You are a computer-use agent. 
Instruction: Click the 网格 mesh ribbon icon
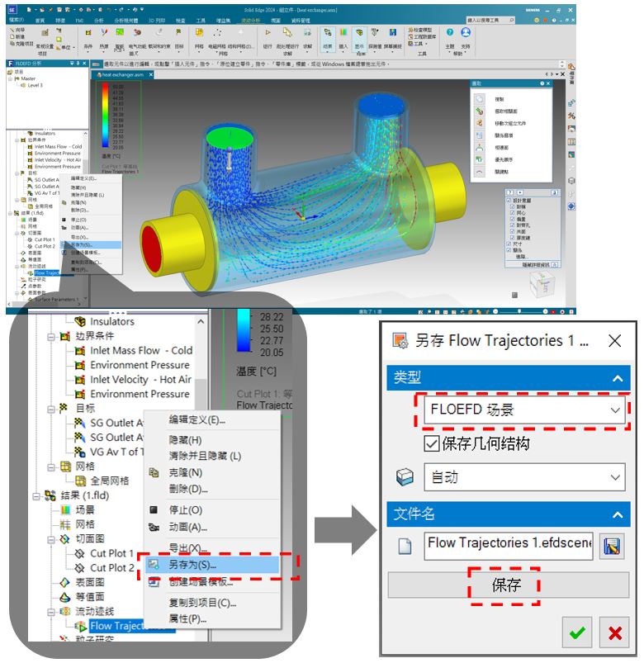click(x=199, y=32)
